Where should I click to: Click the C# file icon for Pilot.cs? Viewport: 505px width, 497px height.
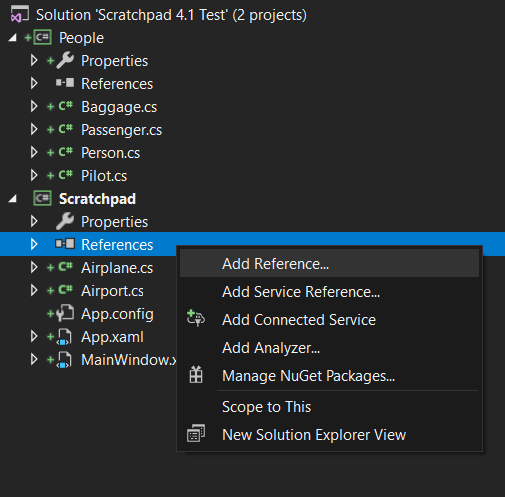(x=66, y=175)
